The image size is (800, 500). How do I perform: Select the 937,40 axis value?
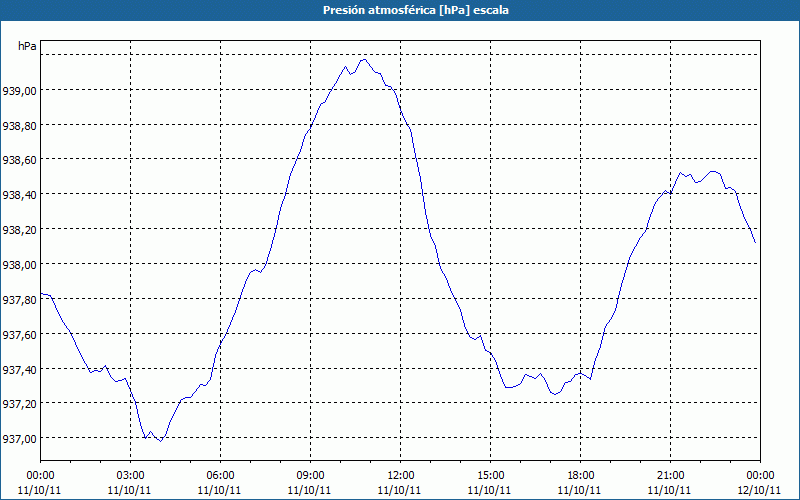pos(20,369)
